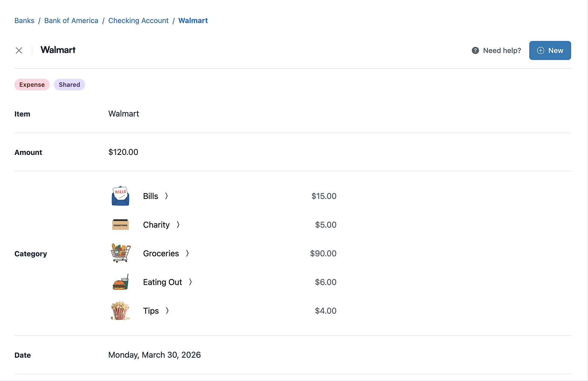The image size is (588, 381).
Task: Expand the Bills category chevron
Action: [x=166, y=196]
